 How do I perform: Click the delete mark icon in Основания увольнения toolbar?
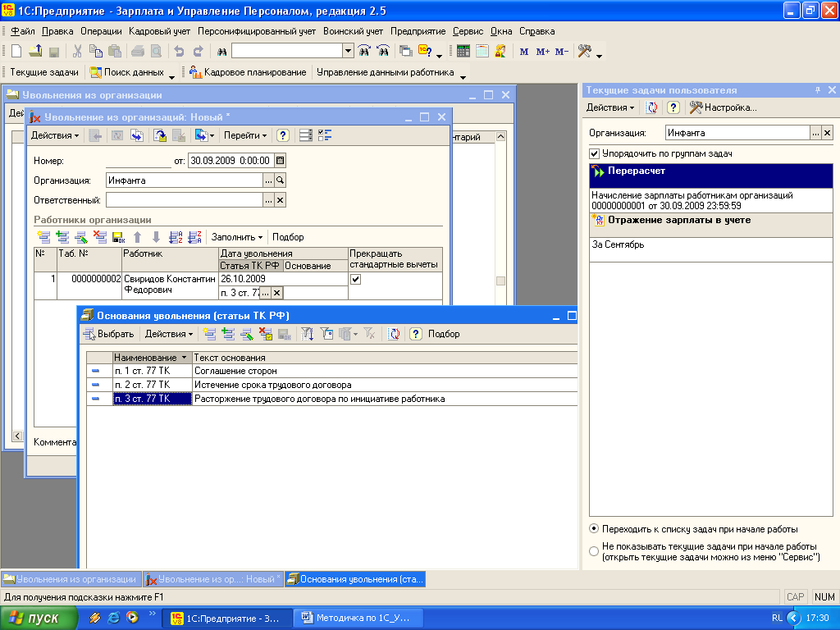265,334
